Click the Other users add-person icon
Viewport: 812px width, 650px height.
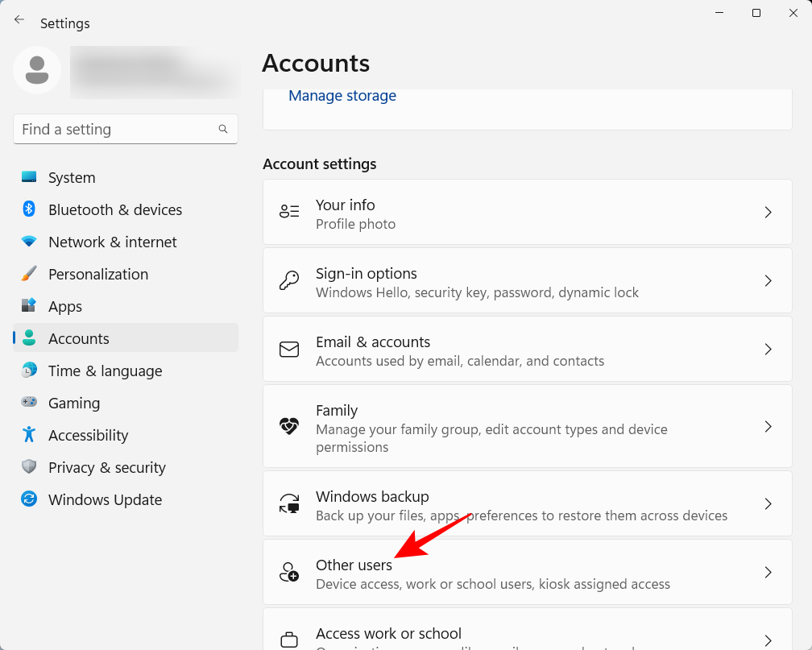(289, 572)
